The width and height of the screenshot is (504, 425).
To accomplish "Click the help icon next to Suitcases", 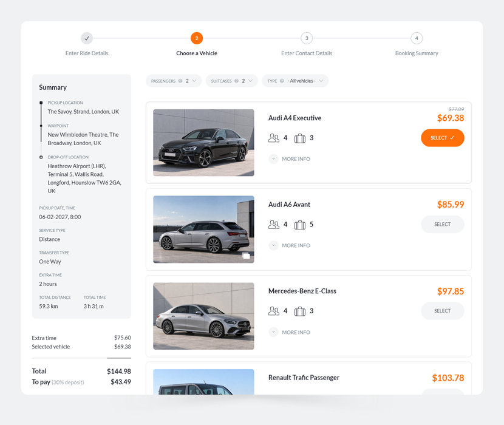I will pos(237,81).
